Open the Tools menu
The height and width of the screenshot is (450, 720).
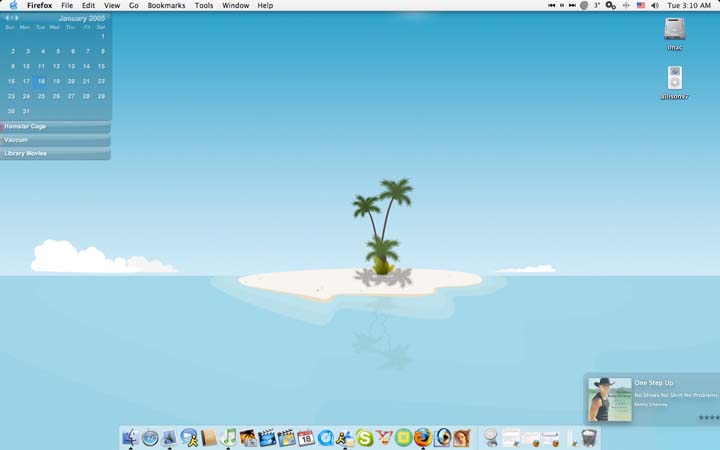coord(204,6)
